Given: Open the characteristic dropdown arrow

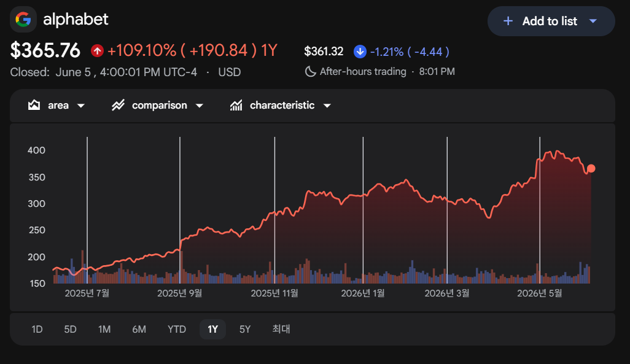Looking at the screenshot, I should click(x=327, y=106).
